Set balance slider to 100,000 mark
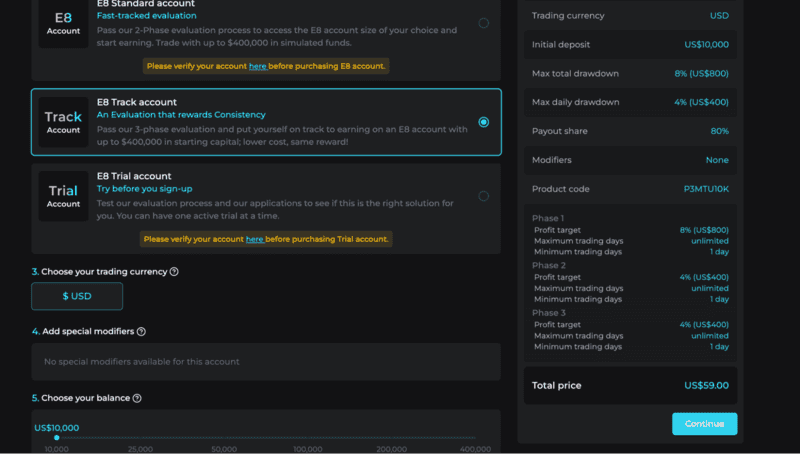The image size is (800, 454). [308, 438]
